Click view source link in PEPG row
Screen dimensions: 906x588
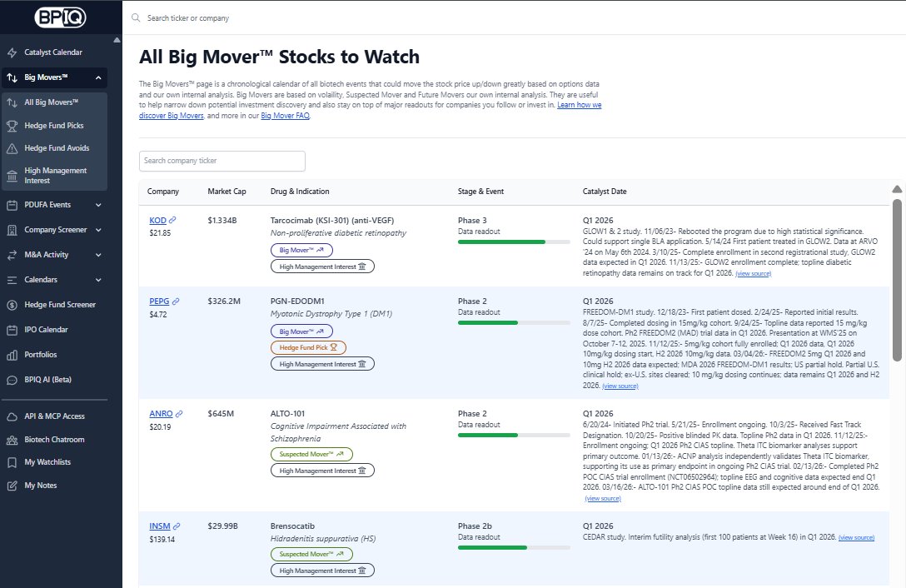pos(620,386)
